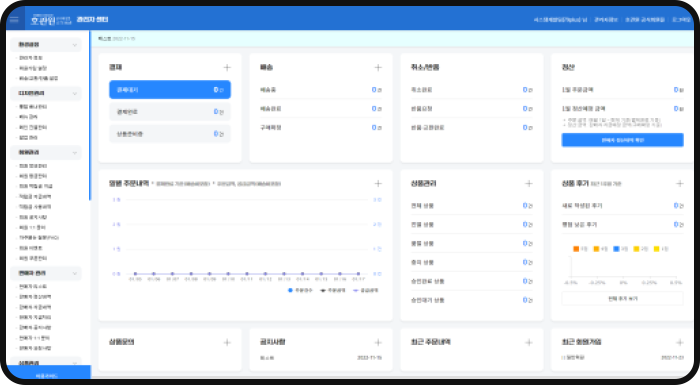Viewport: 700px width, 385px height.
Task: Click the blue button in 정산 card
Action: (622, 140)
